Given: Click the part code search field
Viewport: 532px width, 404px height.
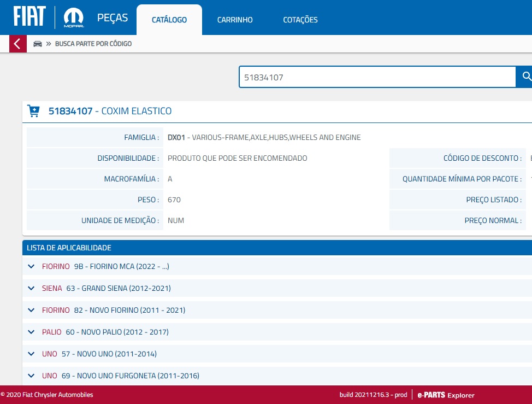Looking at the screenshot, I should click(377, 77).
